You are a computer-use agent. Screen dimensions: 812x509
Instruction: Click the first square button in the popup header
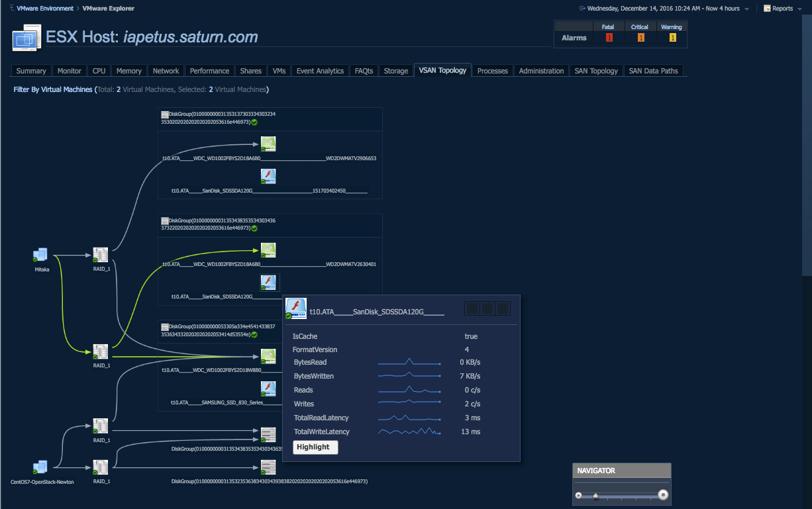(x=472, y=308)
